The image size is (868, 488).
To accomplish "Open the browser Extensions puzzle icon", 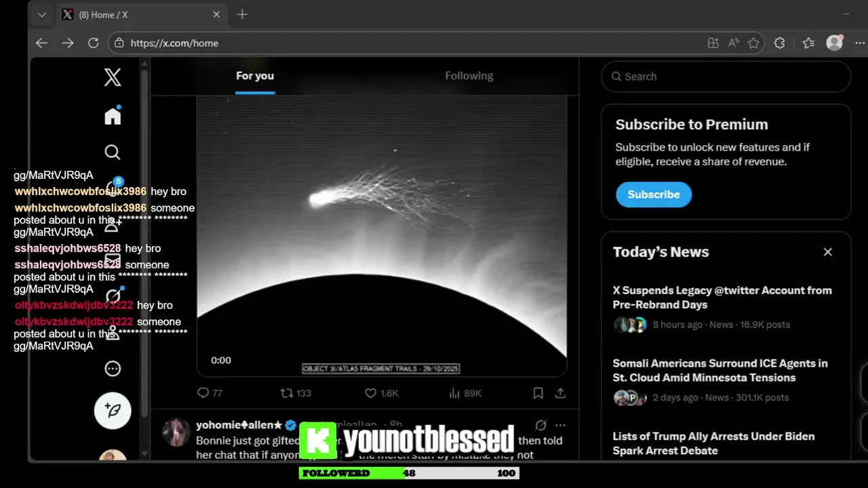I will tap(780, 43).
